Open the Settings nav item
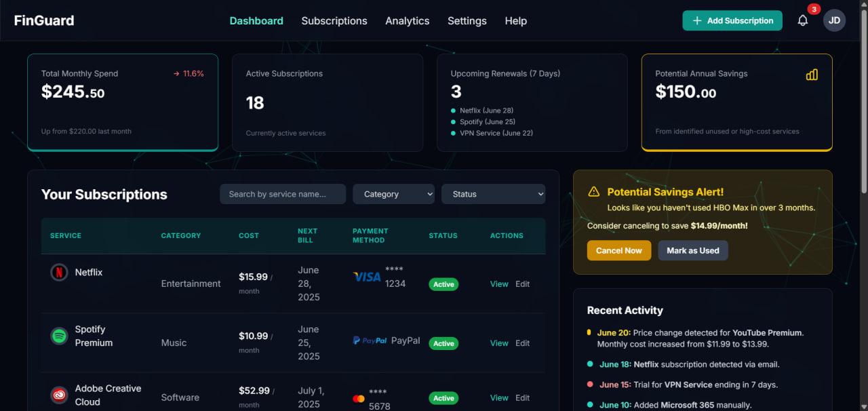 [x=467, y=21]
